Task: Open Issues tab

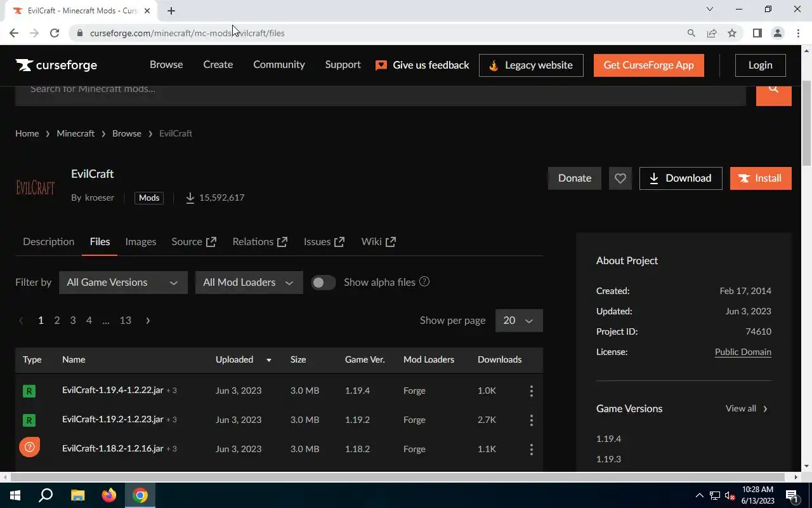Action: coord(324,242)
